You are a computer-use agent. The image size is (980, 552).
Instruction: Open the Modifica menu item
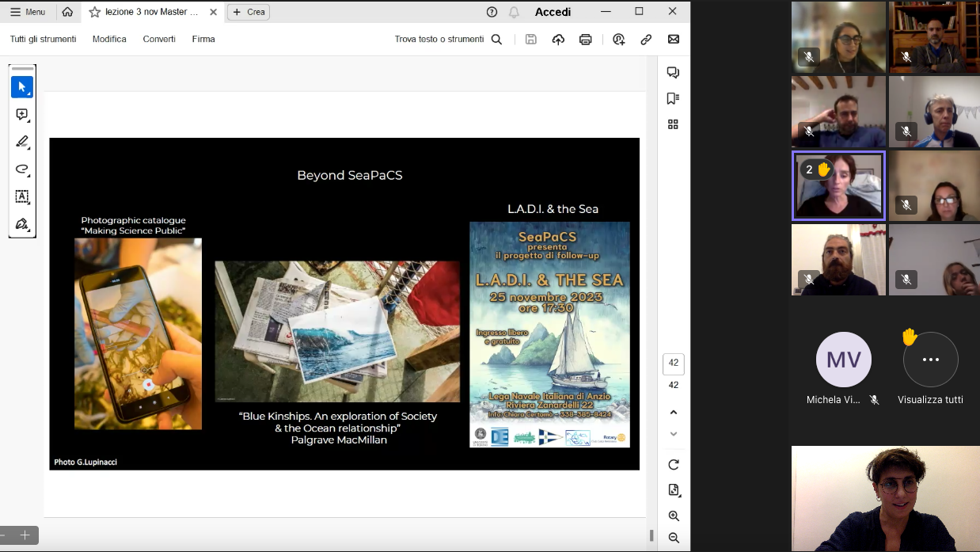click(109, 39)
